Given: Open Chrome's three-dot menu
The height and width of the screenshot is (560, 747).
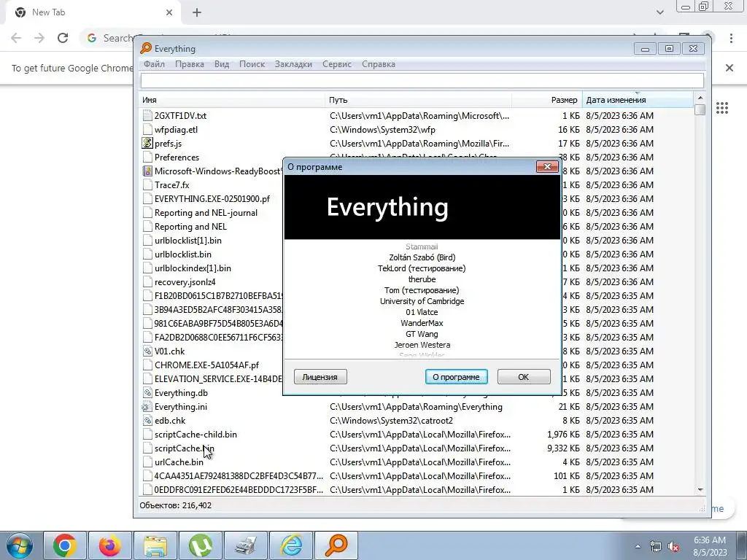Looking at the screenshot, I should click(731, 38).
